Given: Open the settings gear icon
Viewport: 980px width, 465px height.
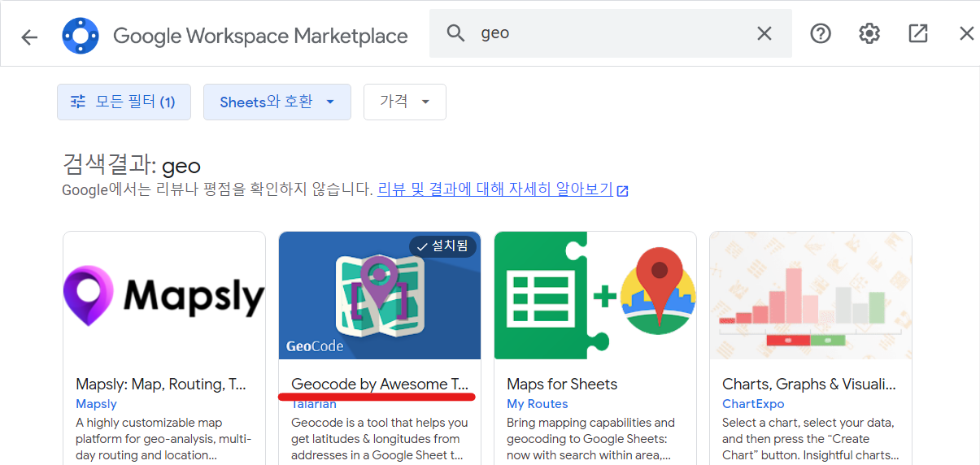Looking at the screenshot, I should click(x=869, y=33).
